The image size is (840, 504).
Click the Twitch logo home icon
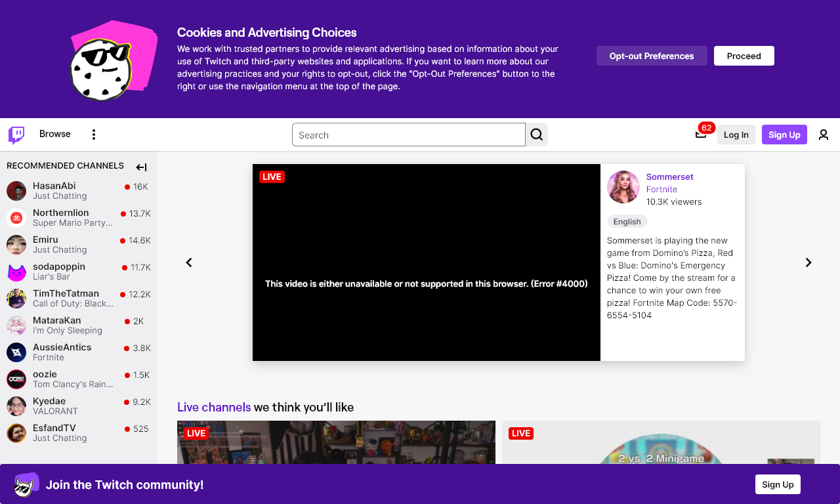pos(16,135)
